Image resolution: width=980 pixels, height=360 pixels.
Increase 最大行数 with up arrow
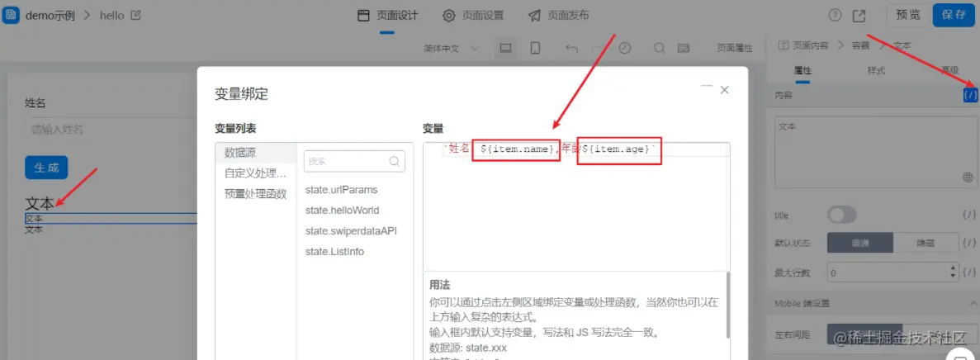(x=953, y=268)
